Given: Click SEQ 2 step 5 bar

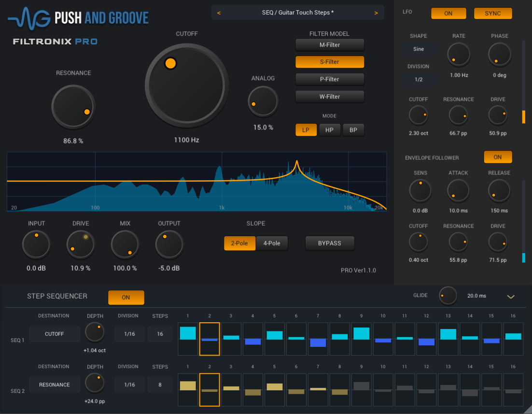Looking at the screenshot, I should (x=275, y=387).
